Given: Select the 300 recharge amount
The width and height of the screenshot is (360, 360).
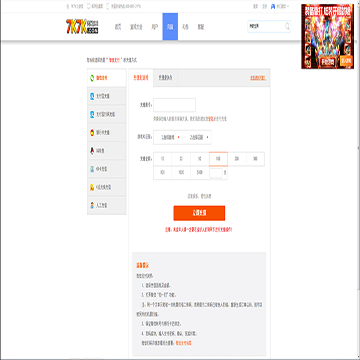Looking at the screenshot, I should coord(255,159).
